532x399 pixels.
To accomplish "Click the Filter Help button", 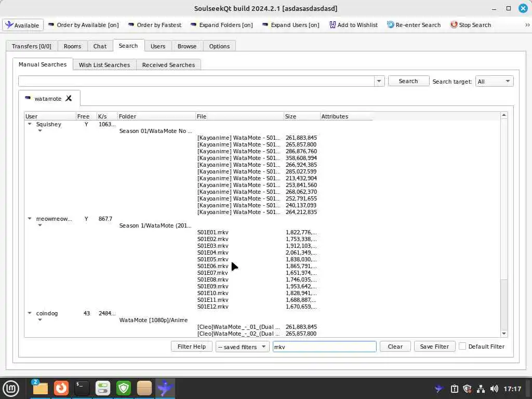I will coord(191,347).
